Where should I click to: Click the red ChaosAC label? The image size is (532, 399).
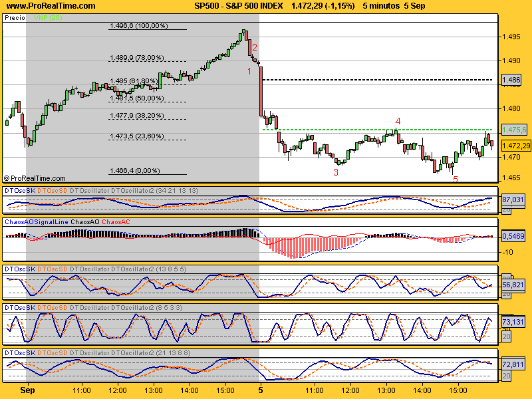coord(116,222)
